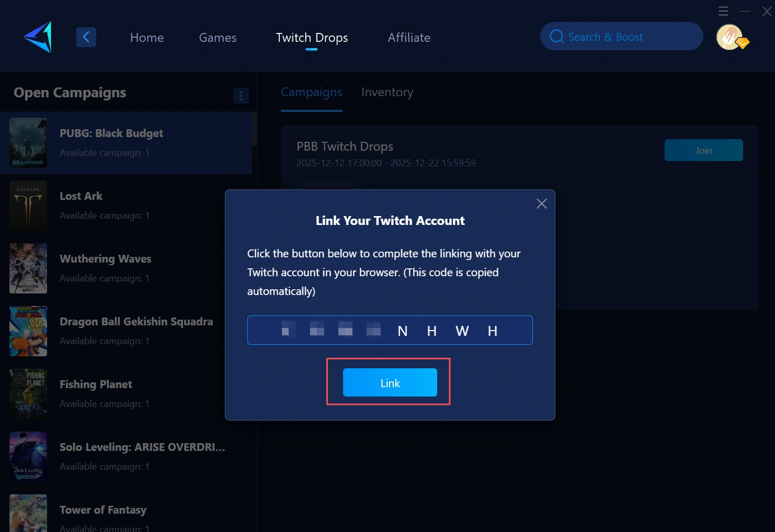The image size is (775, 532).
Task: Click the PUBG: Black Budget thumbnail
Action: pos(28,143)
